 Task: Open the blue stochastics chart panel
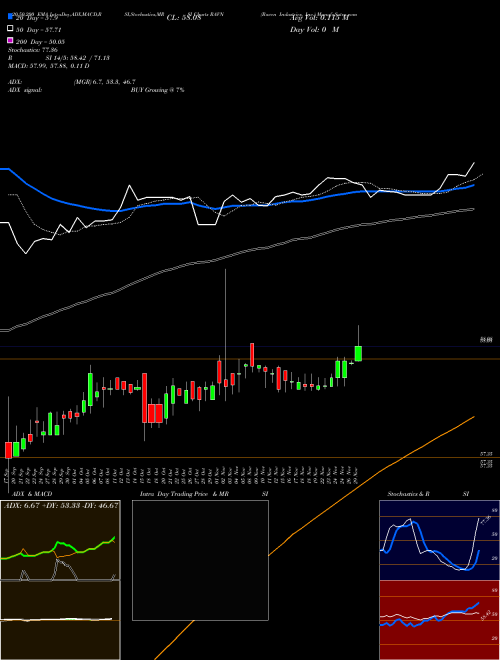[439, 540]
